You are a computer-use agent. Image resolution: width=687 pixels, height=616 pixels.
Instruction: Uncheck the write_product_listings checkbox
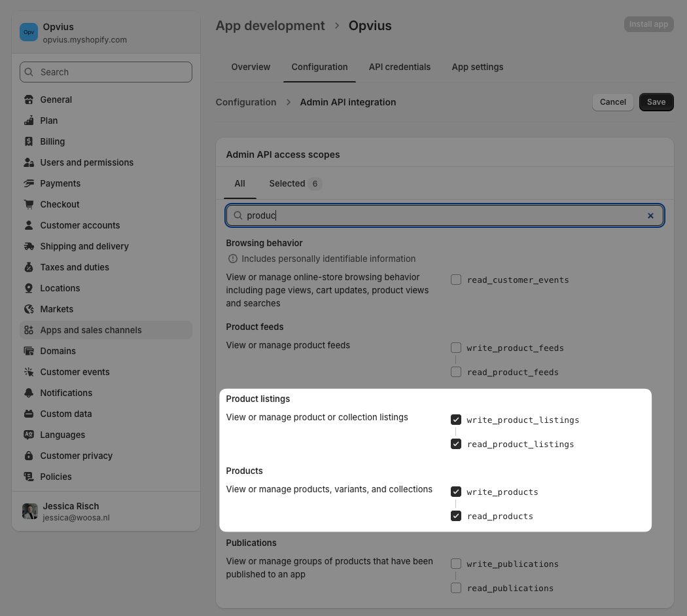click(456, 420)
